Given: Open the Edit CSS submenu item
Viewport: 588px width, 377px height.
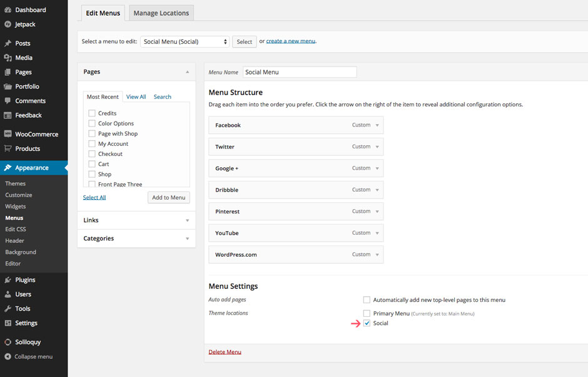Looking at the screenshot, I should (x=16, y=229).
